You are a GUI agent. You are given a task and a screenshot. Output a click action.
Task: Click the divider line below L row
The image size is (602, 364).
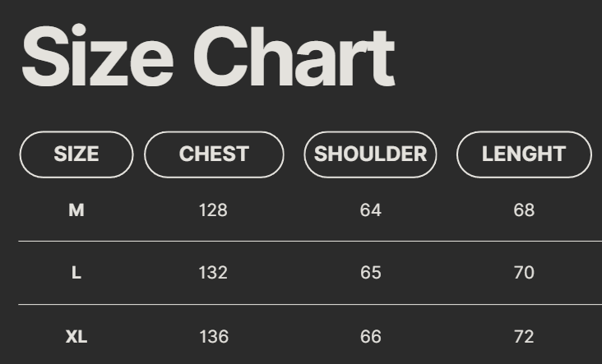pos(310,305)
